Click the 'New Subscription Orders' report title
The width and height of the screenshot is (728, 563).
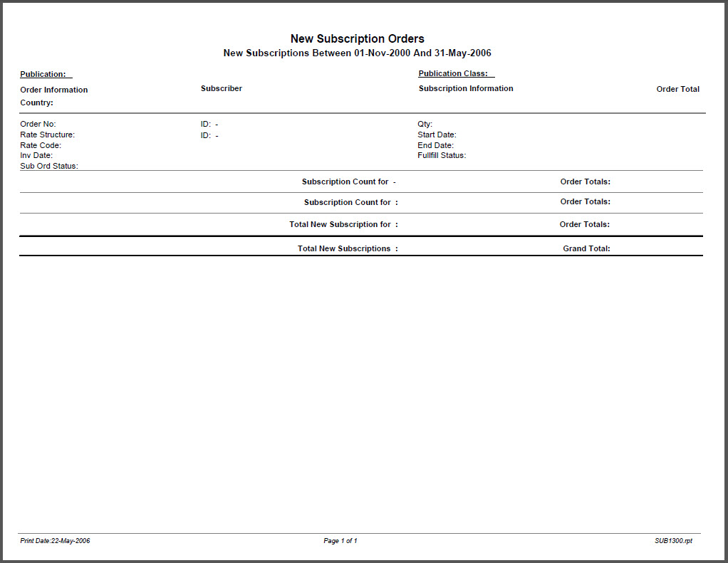357,38
